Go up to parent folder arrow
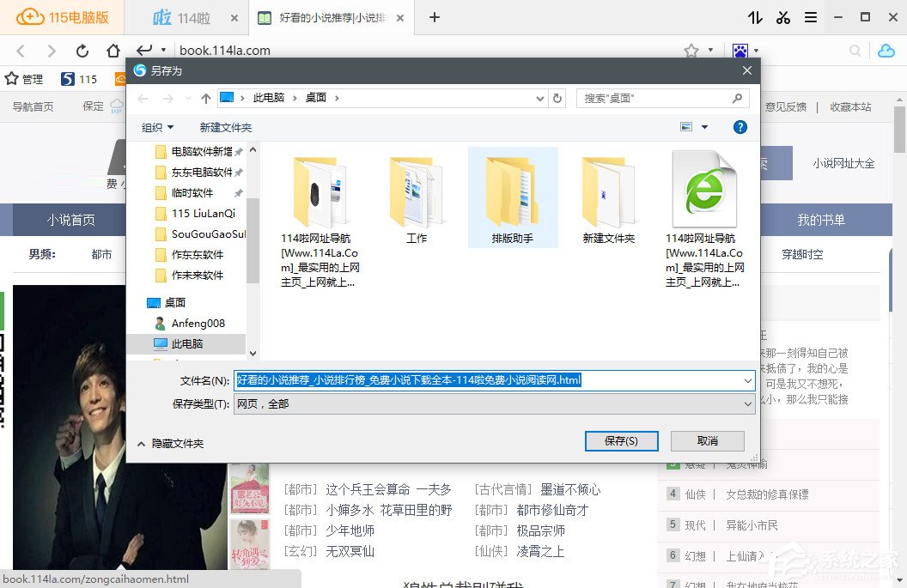The height and width of the screenshot is (588, 907). click(x=205, y=98)
